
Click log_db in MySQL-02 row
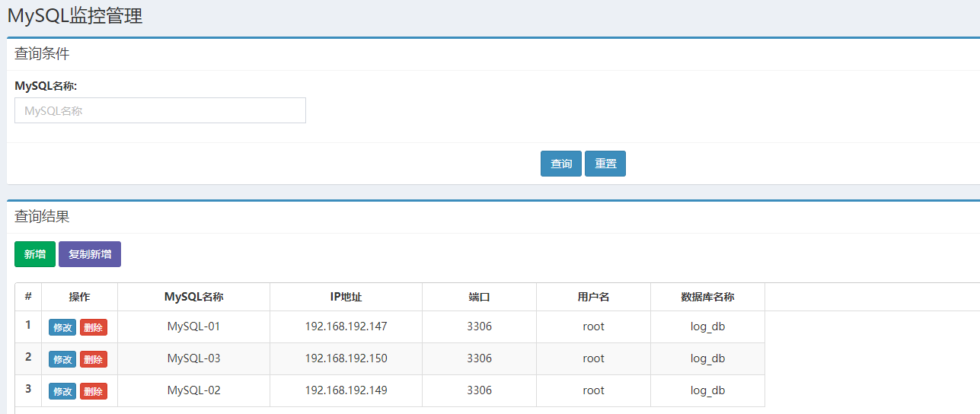click(x=708, y=390)
